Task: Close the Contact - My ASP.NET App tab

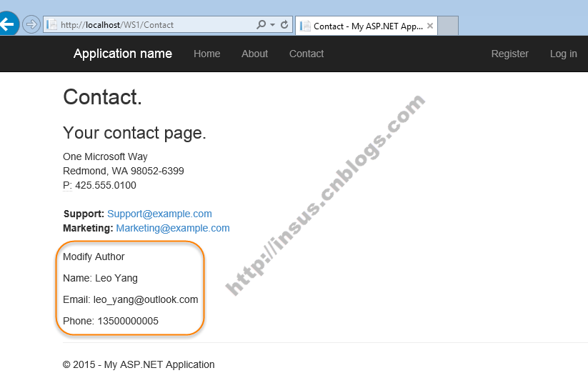Action: (x=430, y=26)
